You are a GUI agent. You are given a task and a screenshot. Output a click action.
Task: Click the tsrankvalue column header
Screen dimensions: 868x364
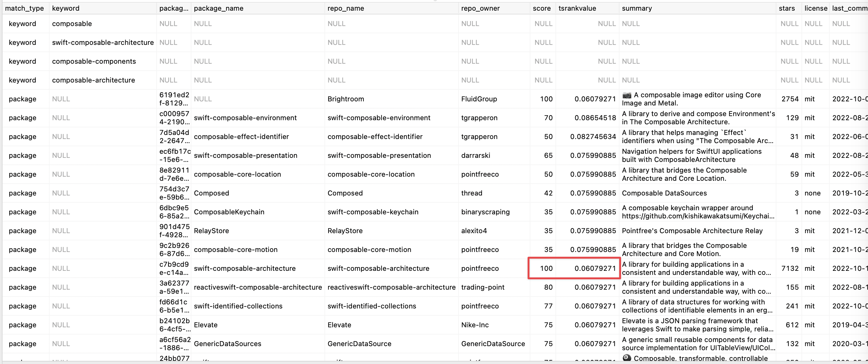(577, 8)
